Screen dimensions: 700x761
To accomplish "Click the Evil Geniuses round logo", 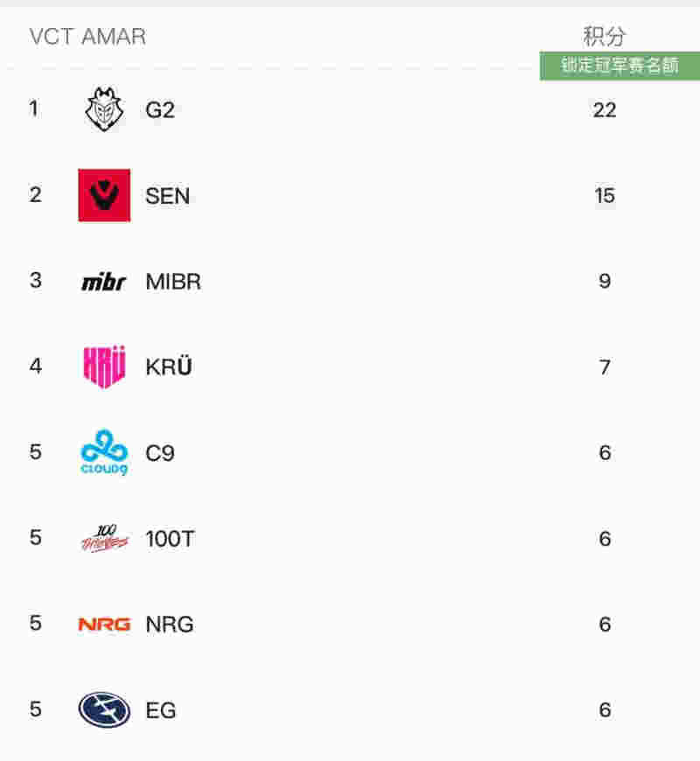I will tap(104, 709).
